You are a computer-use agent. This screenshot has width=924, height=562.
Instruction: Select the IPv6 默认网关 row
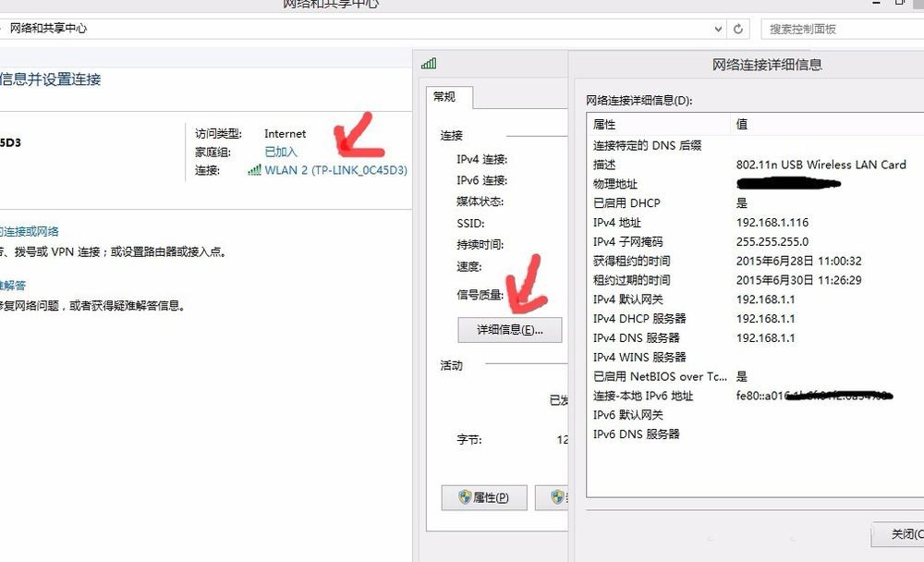[756, 415]
